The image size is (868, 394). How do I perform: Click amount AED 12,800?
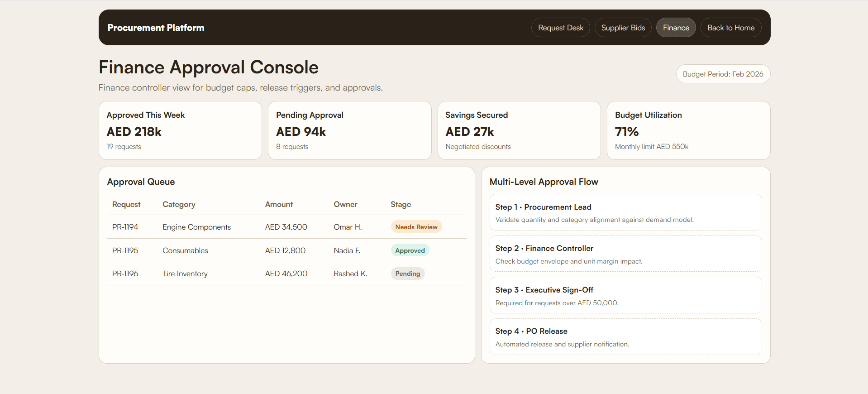(285, 250)
